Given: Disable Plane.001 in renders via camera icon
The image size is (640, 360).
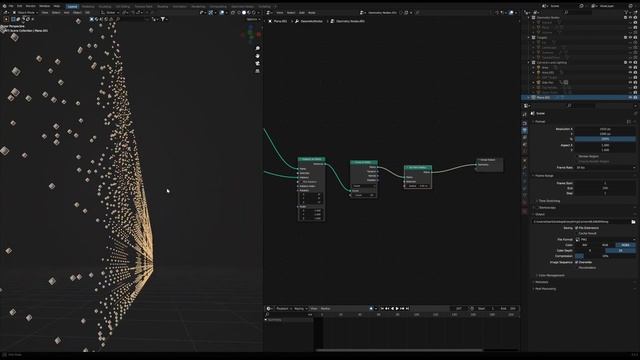Looking at the screenshot, I should coord(635,98).
